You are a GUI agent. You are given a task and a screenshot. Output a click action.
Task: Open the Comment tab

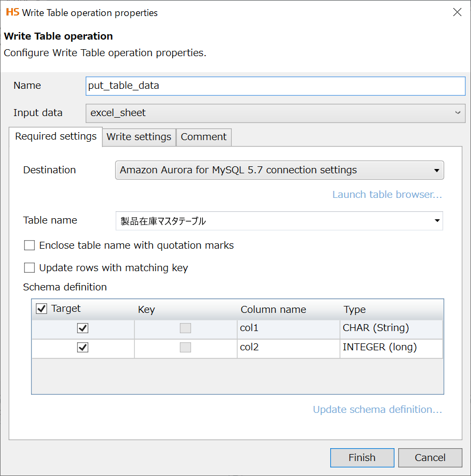(203, 137)
